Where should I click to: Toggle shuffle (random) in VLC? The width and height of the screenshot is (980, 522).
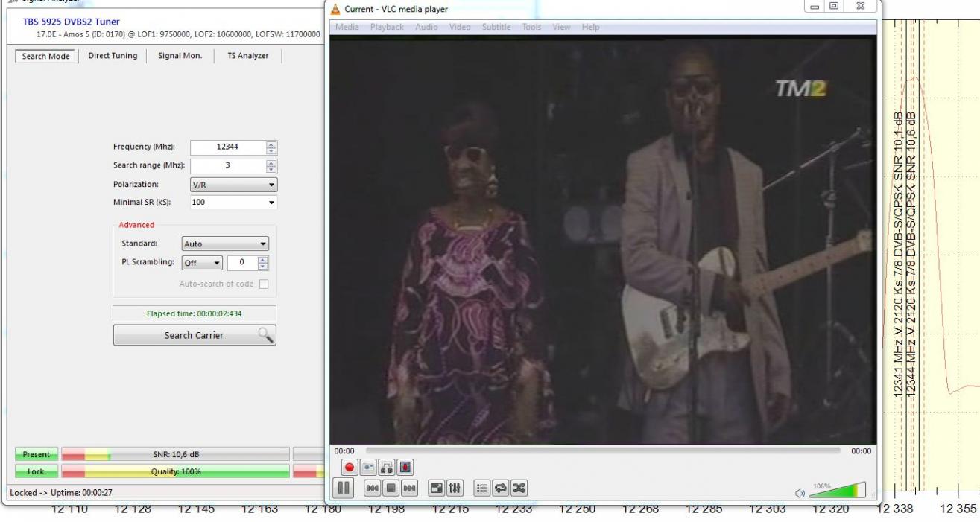[x=519, y=488]
